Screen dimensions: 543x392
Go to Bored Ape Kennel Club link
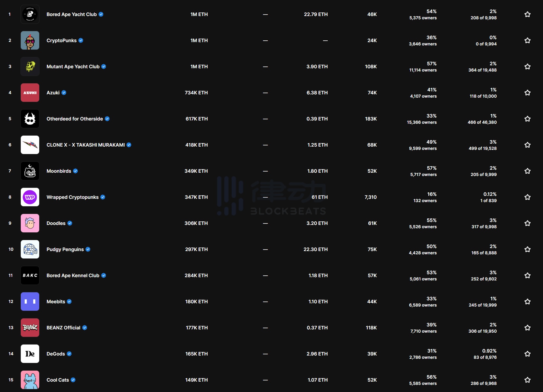[x=73, y=275]
